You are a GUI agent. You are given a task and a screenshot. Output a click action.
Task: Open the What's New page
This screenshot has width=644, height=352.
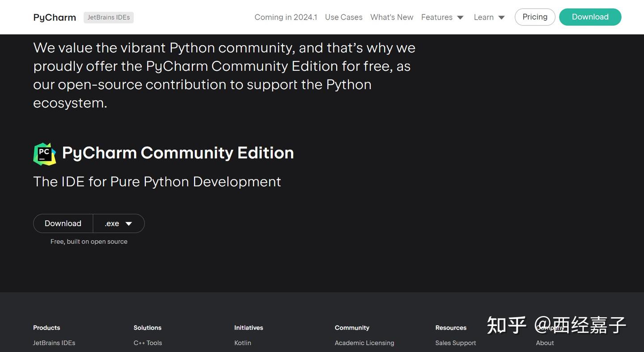(391, 17)
